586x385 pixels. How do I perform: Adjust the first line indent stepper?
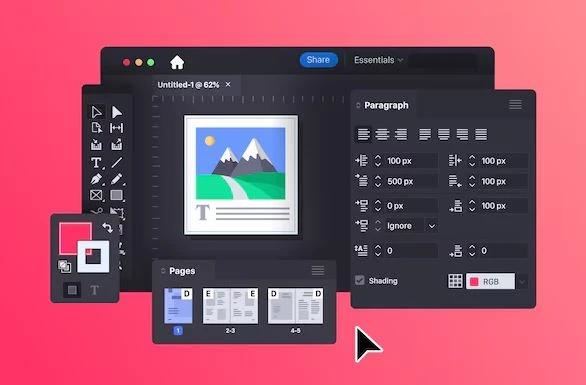(378, 181)
